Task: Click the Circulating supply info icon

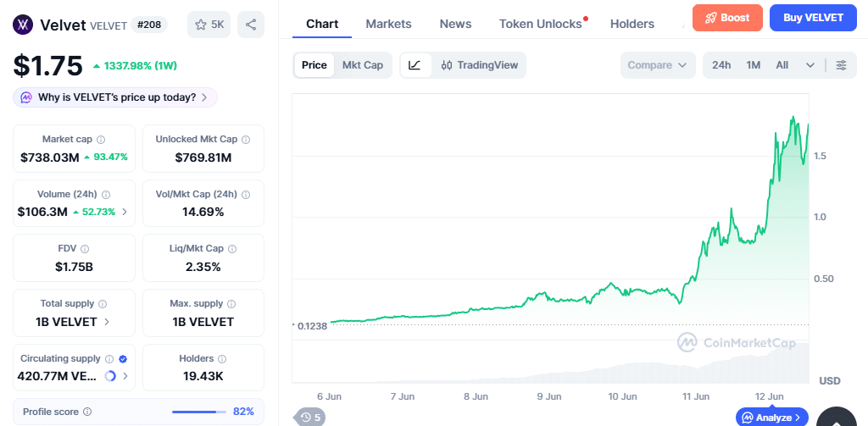Action: point(109,358)
